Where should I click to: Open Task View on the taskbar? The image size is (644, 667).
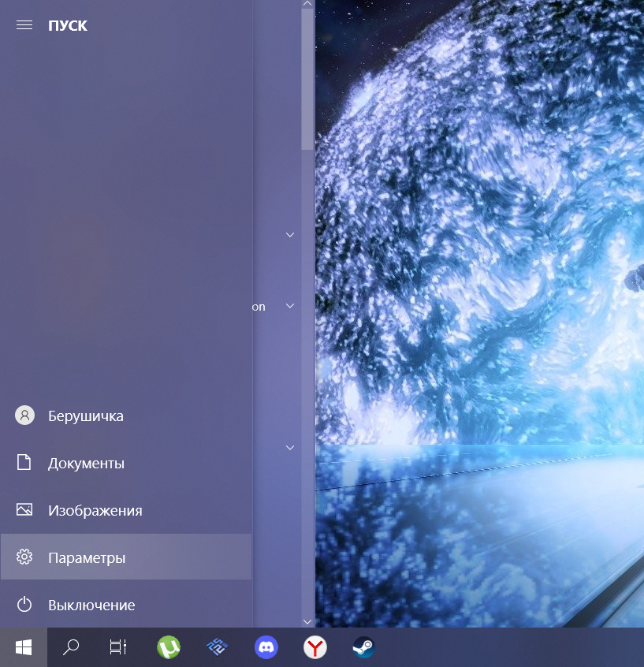click(118, 647)
